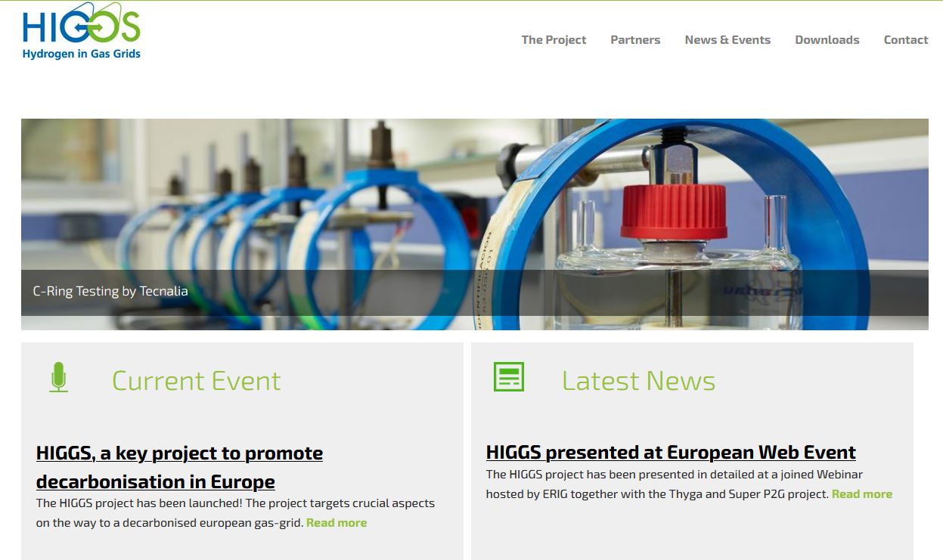Select the Latest News heading
Image resolution: width=943 pixels, height=560 pixels.
pyautogui.click(x=638, y=381)
